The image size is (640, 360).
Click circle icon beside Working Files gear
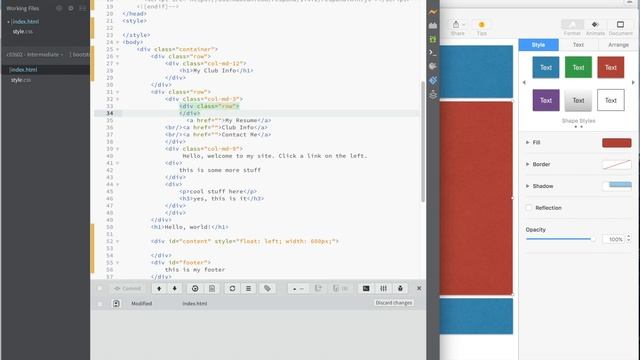(59, 8)
